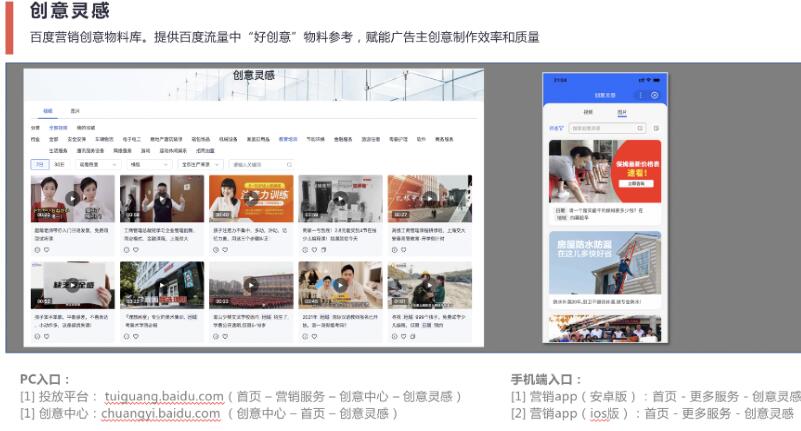Select 全部视频 in the category row
Viewport: 801px width, 431px height.
58,128
